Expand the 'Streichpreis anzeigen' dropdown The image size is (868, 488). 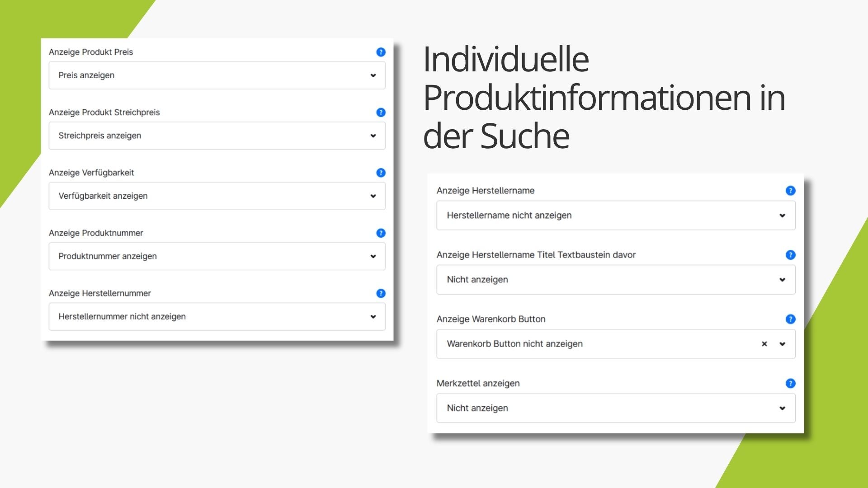coord(217,136)
